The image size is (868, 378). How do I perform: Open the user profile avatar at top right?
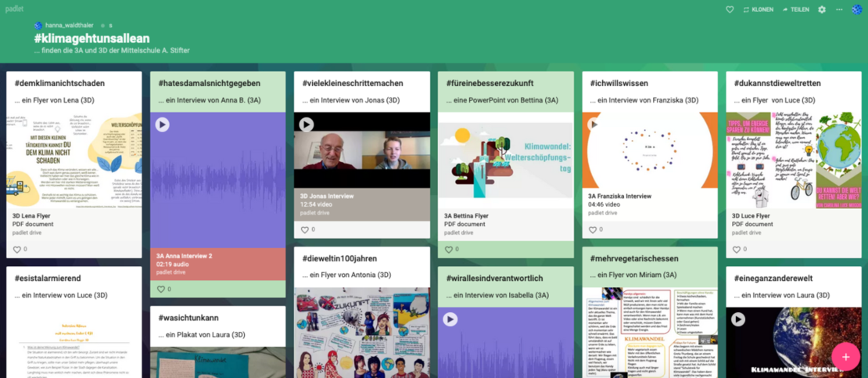[857, 9]
